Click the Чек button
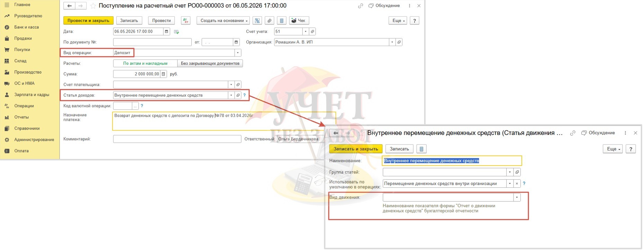Viewport: 644px width, 250px height. [x=298, y=21]
